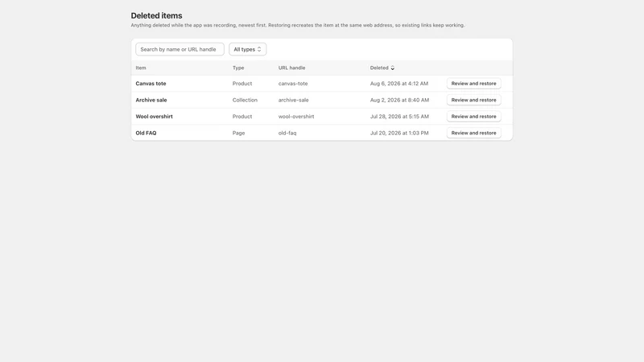The height and width of the screenshot is (362, 644).
Task: Click the Deleted items page heading
Action: [x=156, y=15]
